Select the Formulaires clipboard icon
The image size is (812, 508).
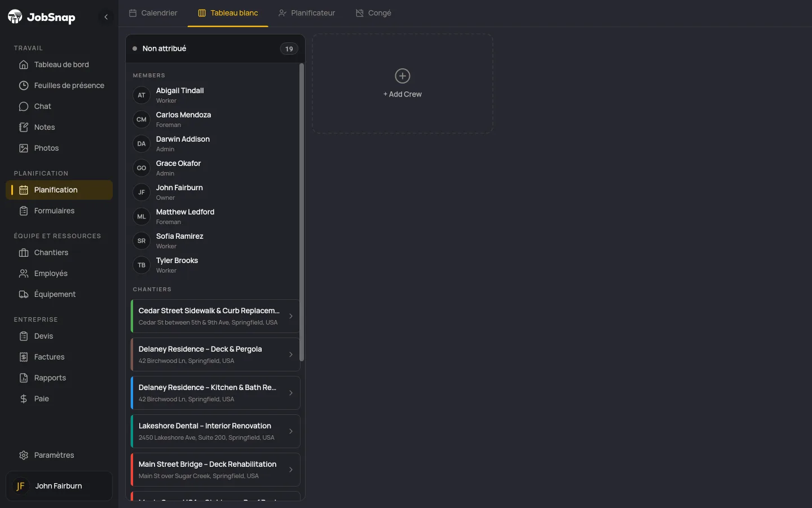coord(24,211)
